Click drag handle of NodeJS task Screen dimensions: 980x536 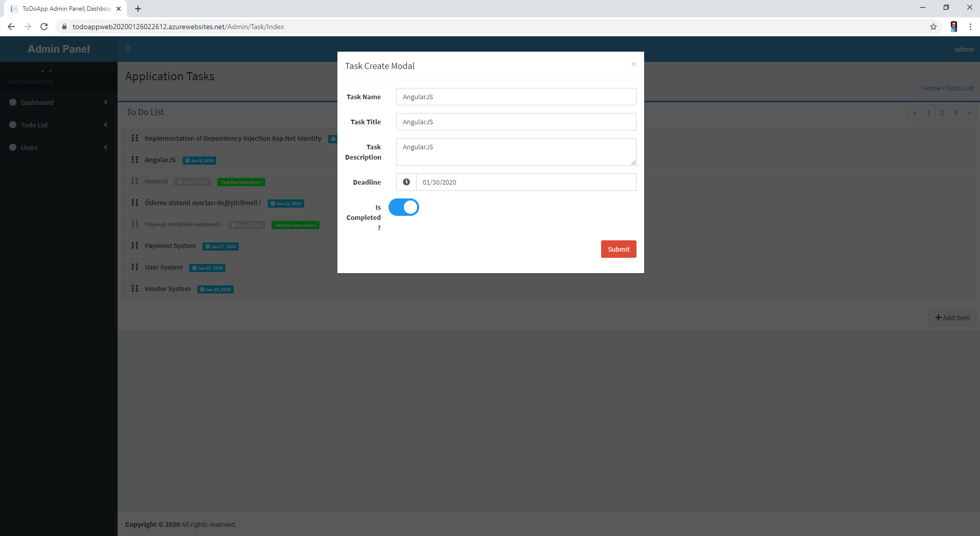tap(135, 181)
